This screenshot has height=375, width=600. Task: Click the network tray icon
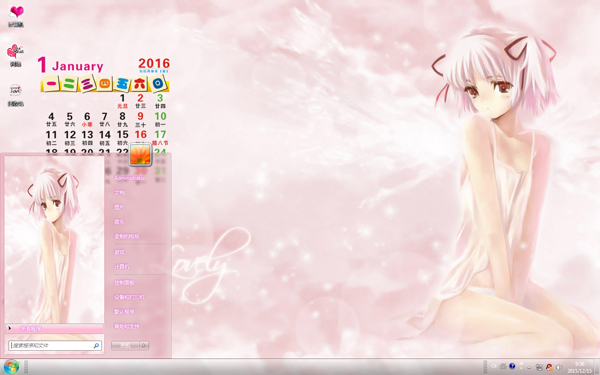[x=540, y=367]
